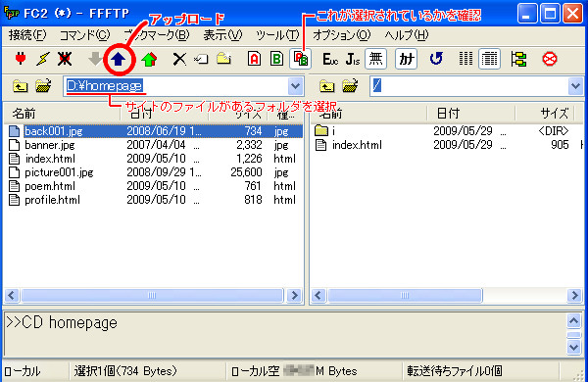Click the quick connect lightning icon
The image size is (588, 382).
(43, 59)
